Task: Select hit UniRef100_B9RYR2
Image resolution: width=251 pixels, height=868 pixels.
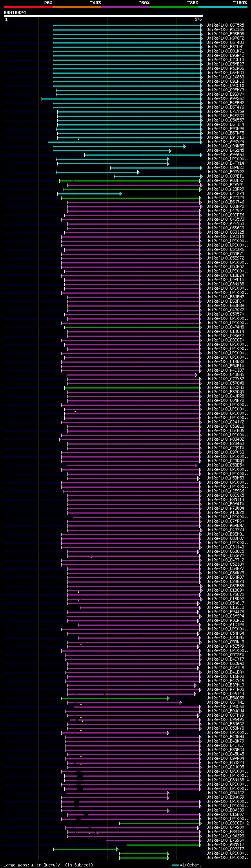Action: [x=225, y=172]
